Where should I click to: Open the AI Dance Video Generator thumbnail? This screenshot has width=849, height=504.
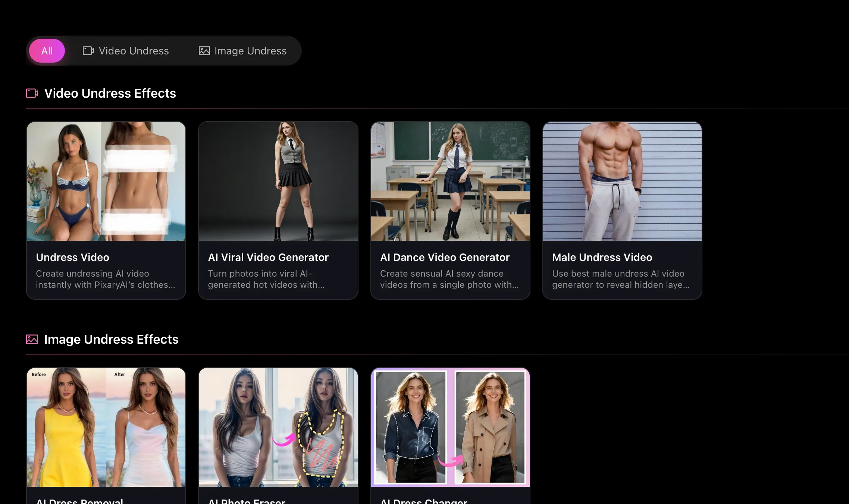point(450,181)
